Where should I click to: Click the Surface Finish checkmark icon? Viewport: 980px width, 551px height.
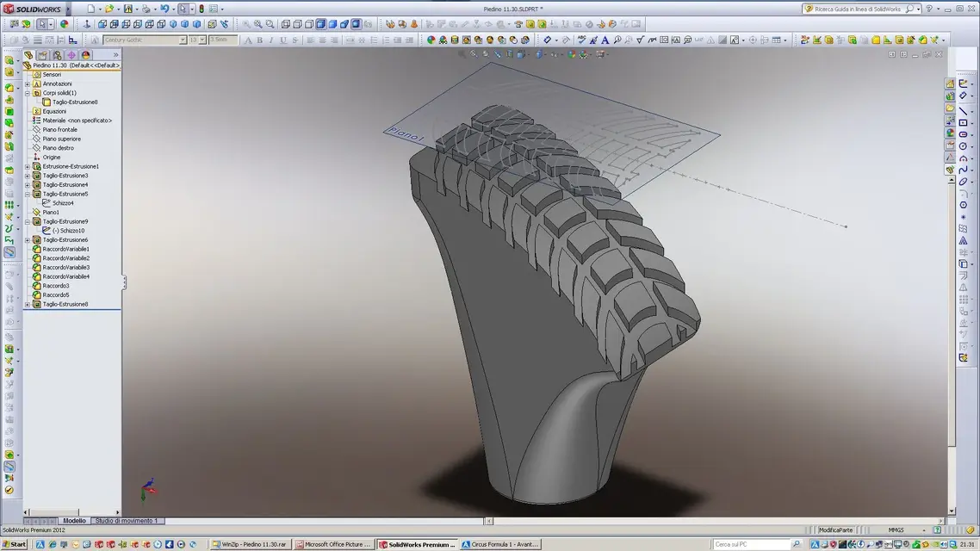[640, 40]
